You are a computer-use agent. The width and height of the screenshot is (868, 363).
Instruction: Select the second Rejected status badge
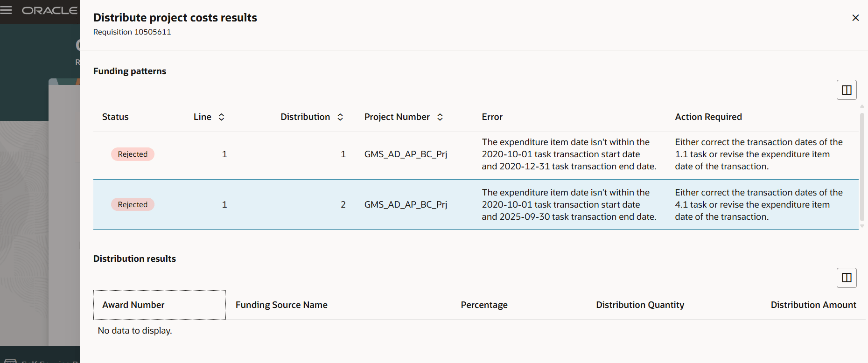coord(133,205)
